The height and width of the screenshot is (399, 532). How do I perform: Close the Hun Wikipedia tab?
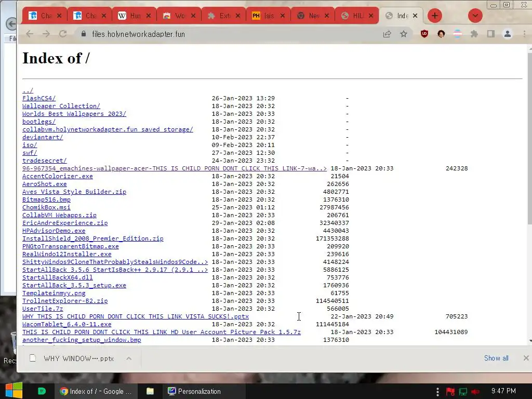tap(148, 16)
